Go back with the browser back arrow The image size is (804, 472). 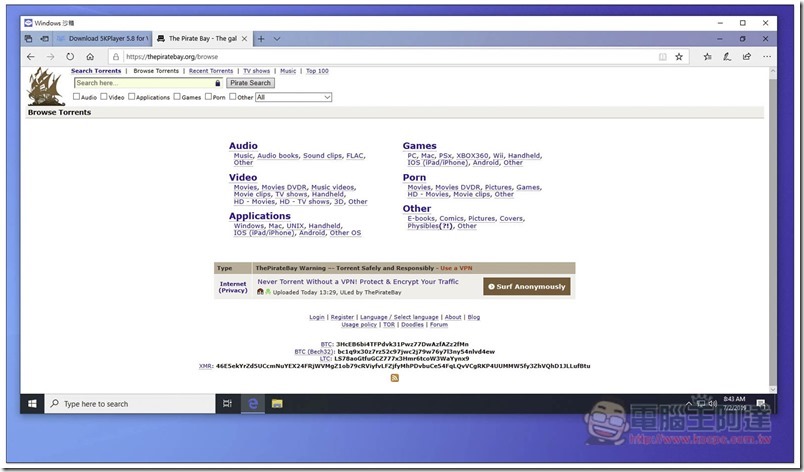pyautogui.click(x=31, y=57)
